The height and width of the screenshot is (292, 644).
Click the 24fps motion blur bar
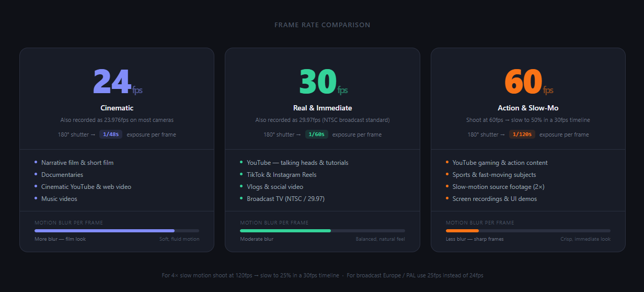pos(117,231)
